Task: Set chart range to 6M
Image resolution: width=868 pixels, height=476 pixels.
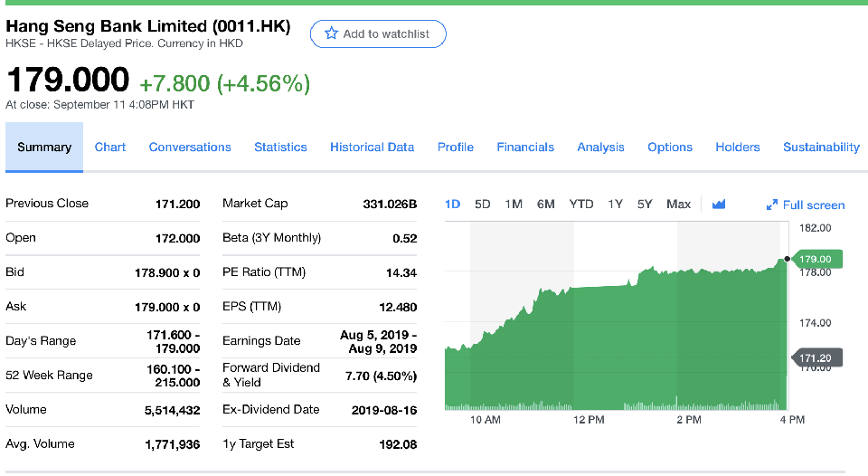Action: pos(545,205)
